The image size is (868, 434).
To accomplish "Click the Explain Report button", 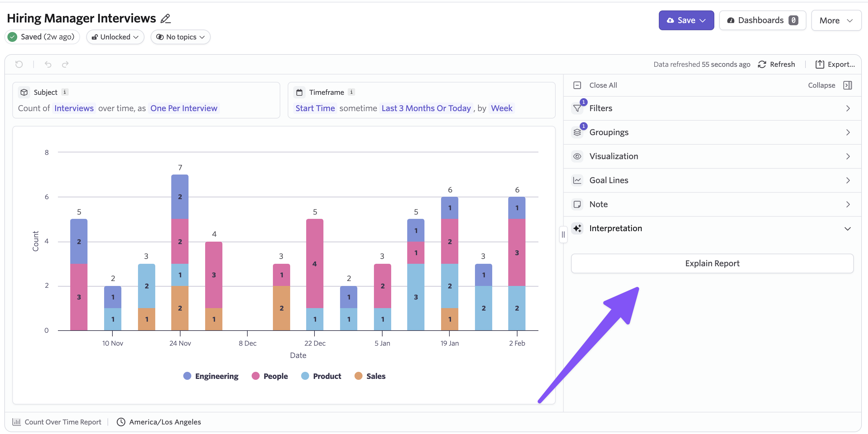I will tap(712, 263).
